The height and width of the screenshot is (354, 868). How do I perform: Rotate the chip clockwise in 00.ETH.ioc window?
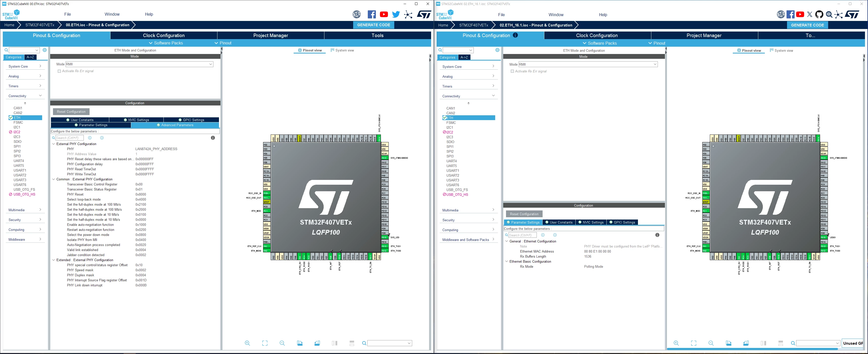coord(300,343)
